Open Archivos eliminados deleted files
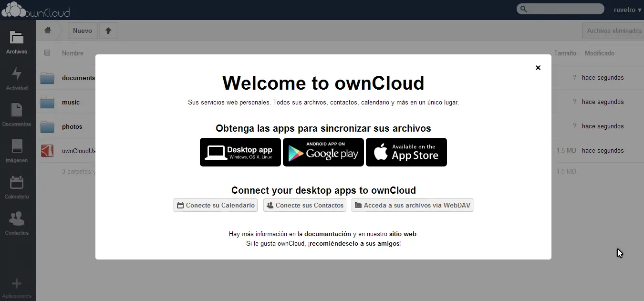This screenshot has width=644, height=301. click(614, 31)
